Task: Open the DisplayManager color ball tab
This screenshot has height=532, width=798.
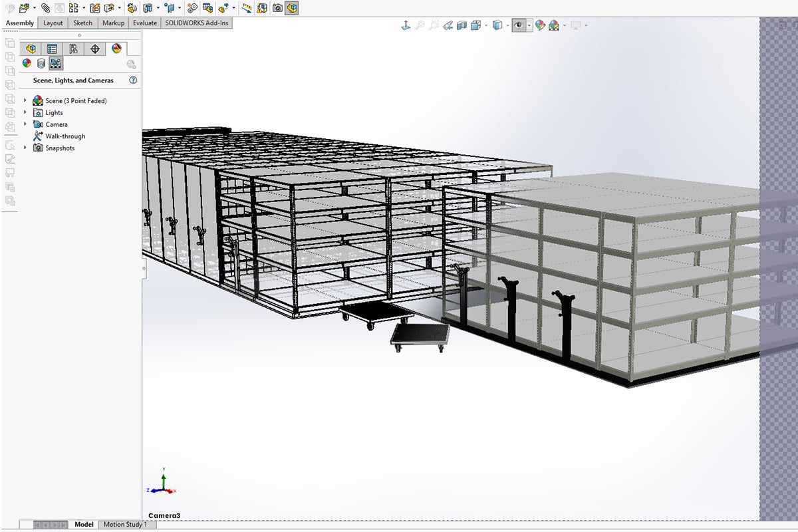Action: [116, 49]
